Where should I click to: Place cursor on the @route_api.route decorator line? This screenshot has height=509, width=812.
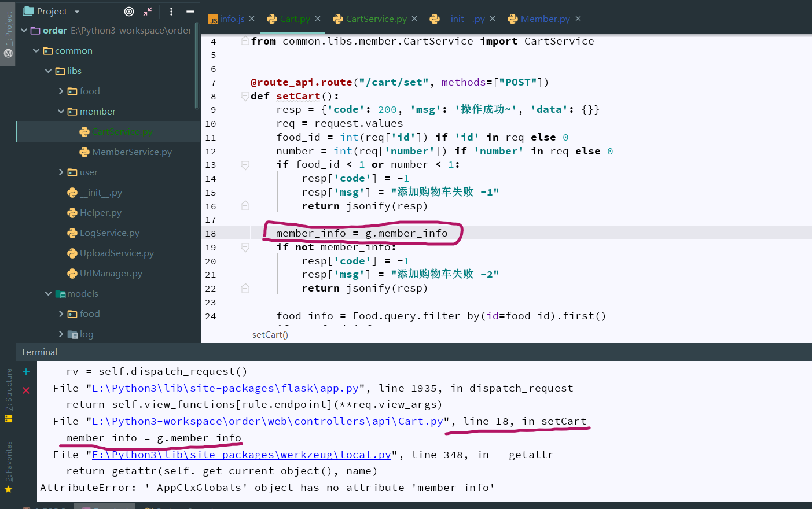pos(400,82)
